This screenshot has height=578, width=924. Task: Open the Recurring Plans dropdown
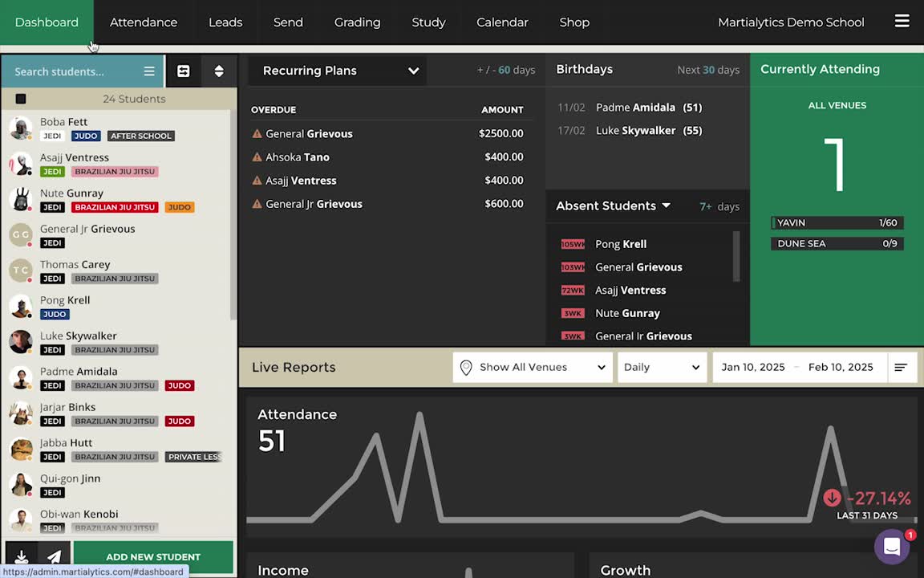click(337, 71)
